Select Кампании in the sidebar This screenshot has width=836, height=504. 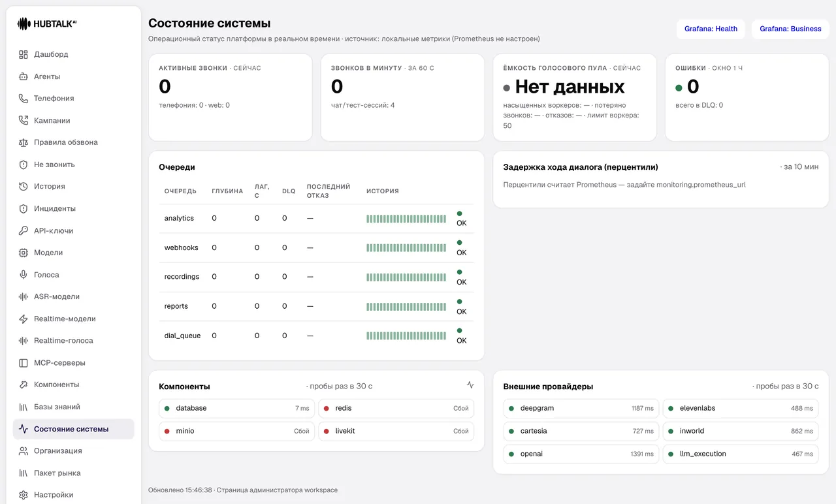click(x=73, y=121)
